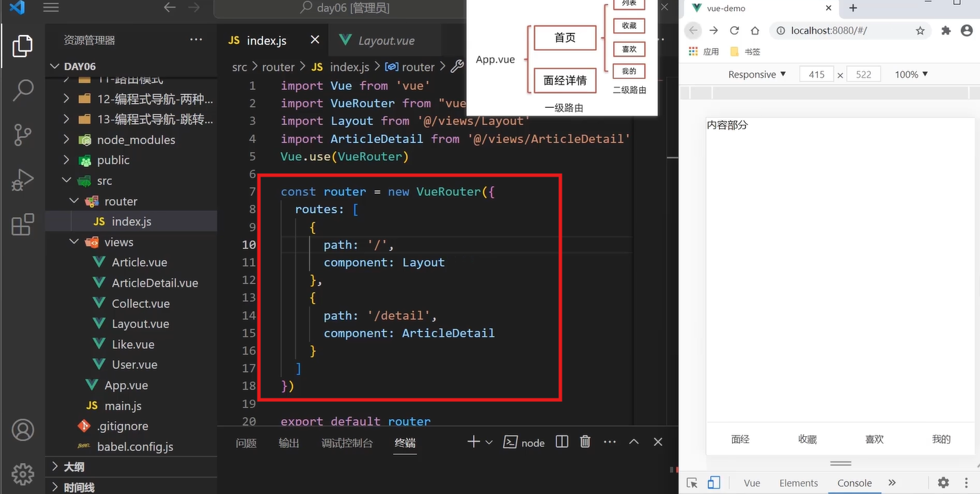980x494 pixels.
Task: Kill terminal with trash icon
Action: 585,442
